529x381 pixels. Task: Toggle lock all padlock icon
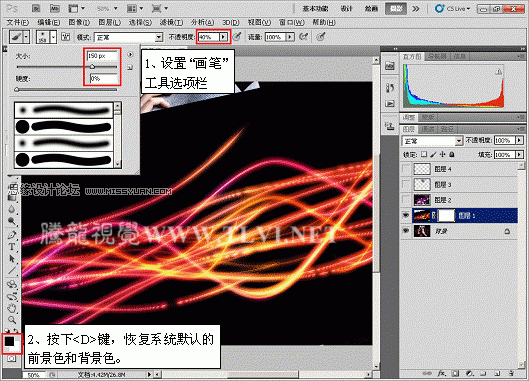451,154
